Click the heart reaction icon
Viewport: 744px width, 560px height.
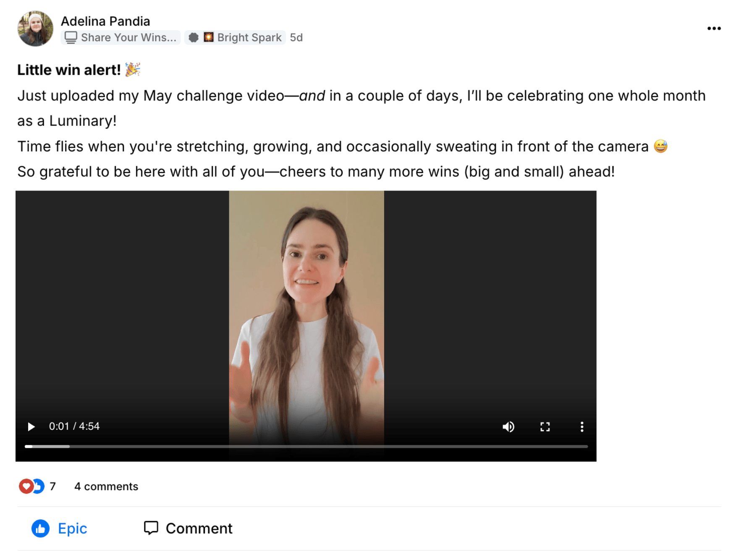click(26, 486)
